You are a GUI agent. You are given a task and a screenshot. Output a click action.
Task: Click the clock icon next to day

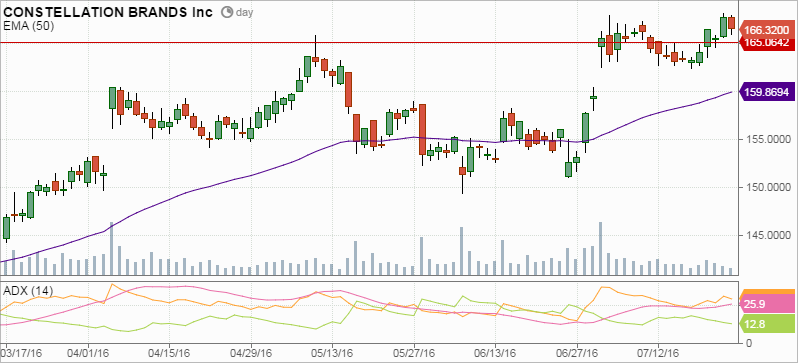click(x=227, y=12)
